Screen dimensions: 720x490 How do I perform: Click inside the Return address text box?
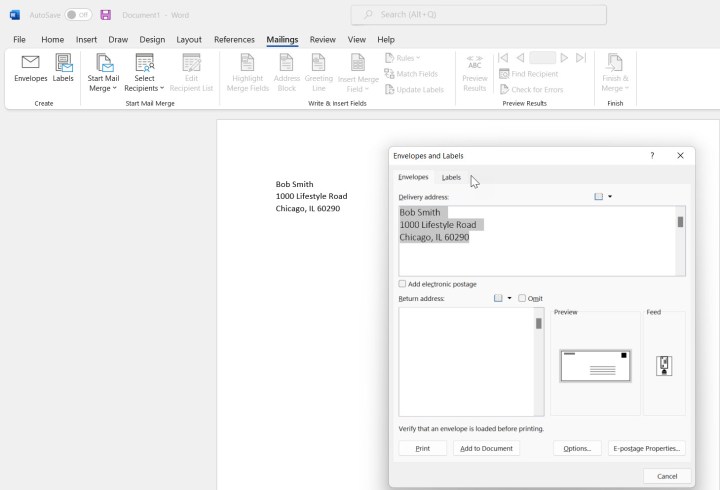466,360
